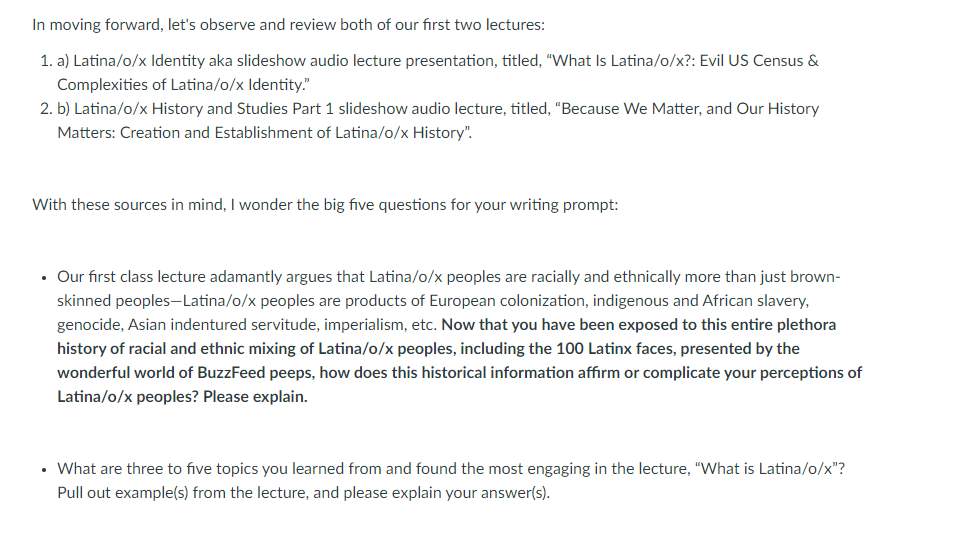
Task: Click the phrase 'genocide, Asian indentured servitude'
Action: pyautogui.click(x=188, y=325)
